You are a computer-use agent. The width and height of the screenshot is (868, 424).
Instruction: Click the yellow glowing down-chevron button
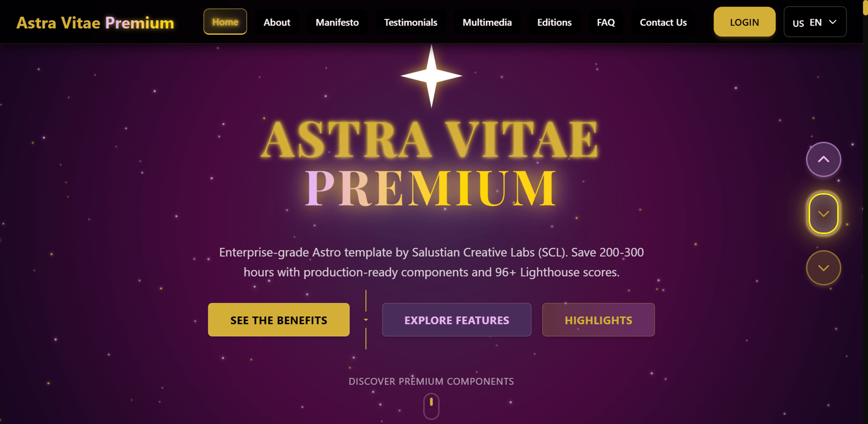click(x=823, y=214)
